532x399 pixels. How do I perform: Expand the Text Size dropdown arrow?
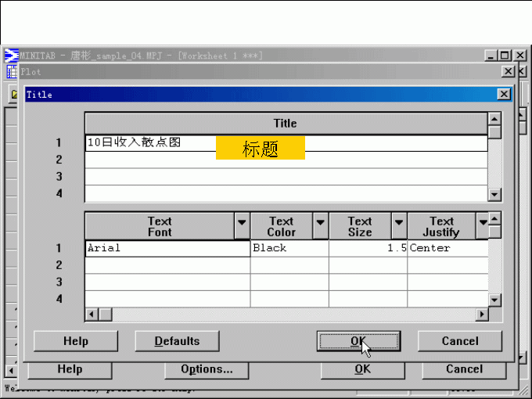click(398, 224)
